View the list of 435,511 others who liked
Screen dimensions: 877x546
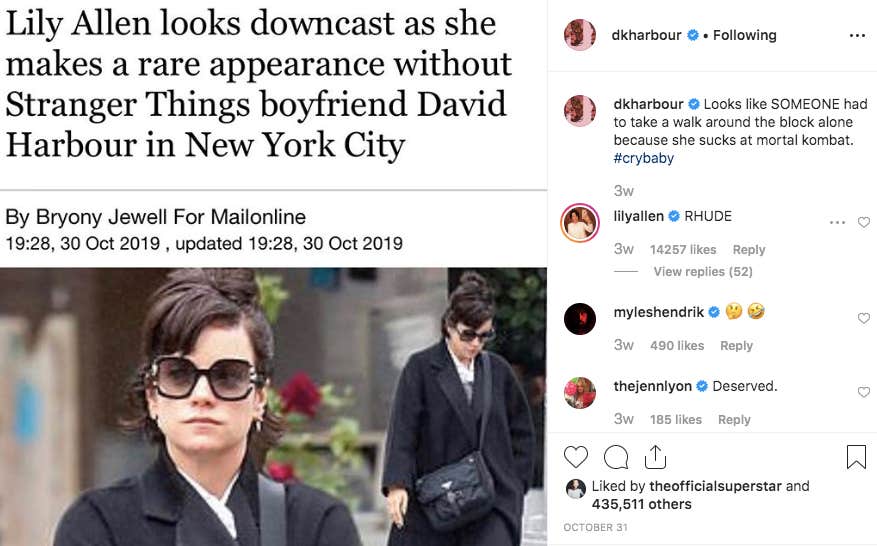pyautogui.click(x=642, y=504)
